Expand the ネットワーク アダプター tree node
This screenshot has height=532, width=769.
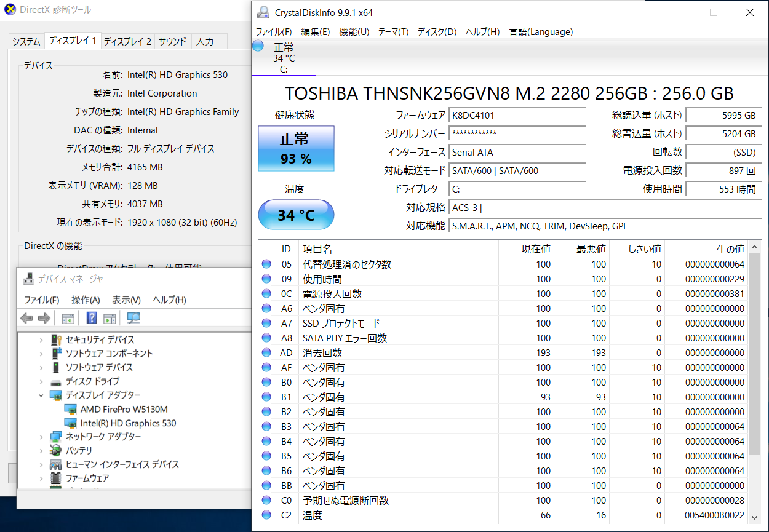(41, 437)
